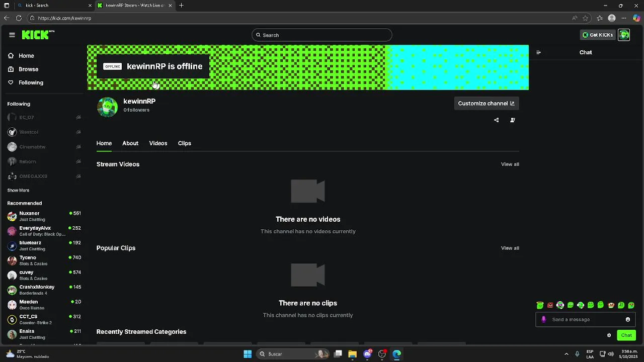
Task: Open Windows Start menu
Action: 248,354
